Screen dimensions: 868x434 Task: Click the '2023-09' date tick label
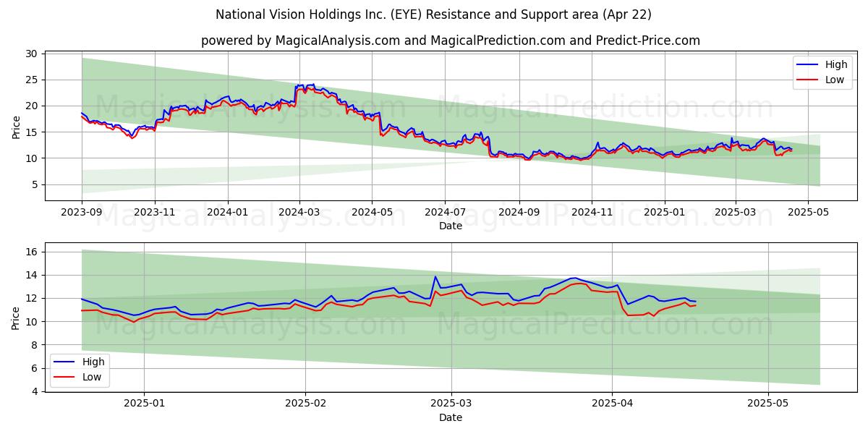tap(82, 213)
